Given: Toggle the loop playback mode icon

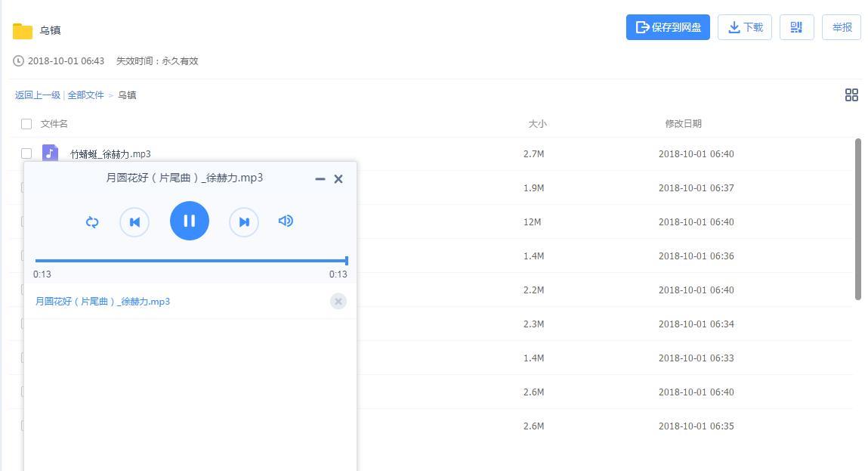Looking at the screenshot, I should 92,222.
